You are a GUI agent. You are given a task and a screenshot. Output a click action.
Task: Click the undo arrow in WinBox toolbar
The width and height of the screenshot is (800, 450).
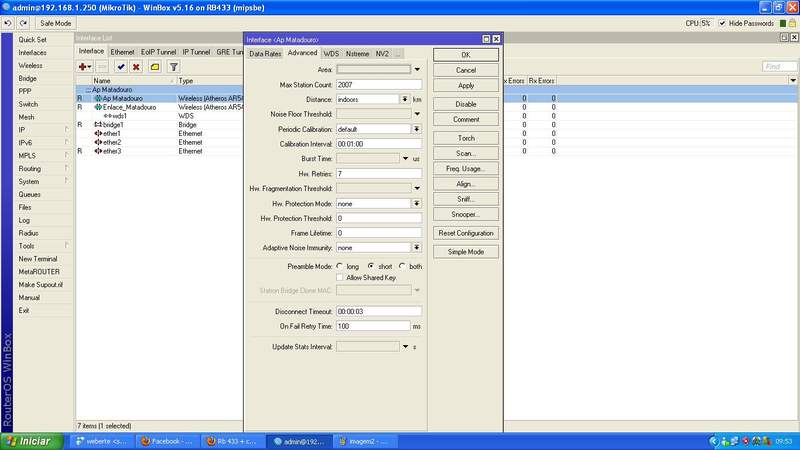pos(8,23)
